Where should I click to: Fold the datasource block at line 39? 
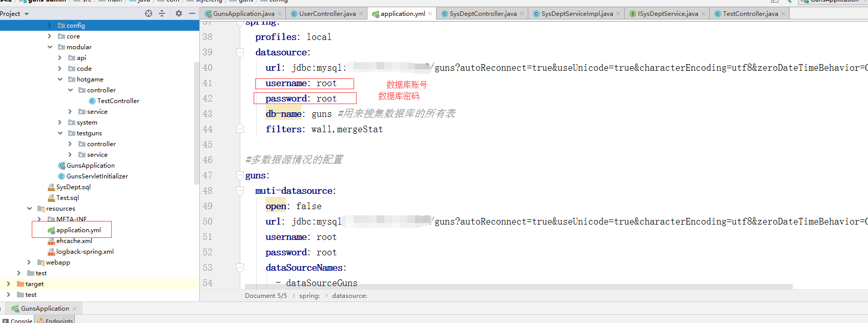[x=240, y=52]
